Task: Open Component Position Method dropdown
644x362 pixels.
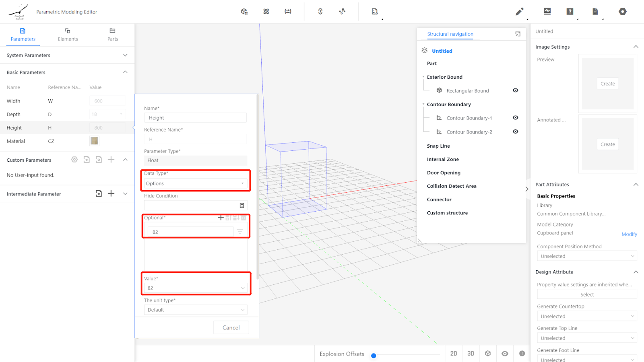Action: [586, 256]
